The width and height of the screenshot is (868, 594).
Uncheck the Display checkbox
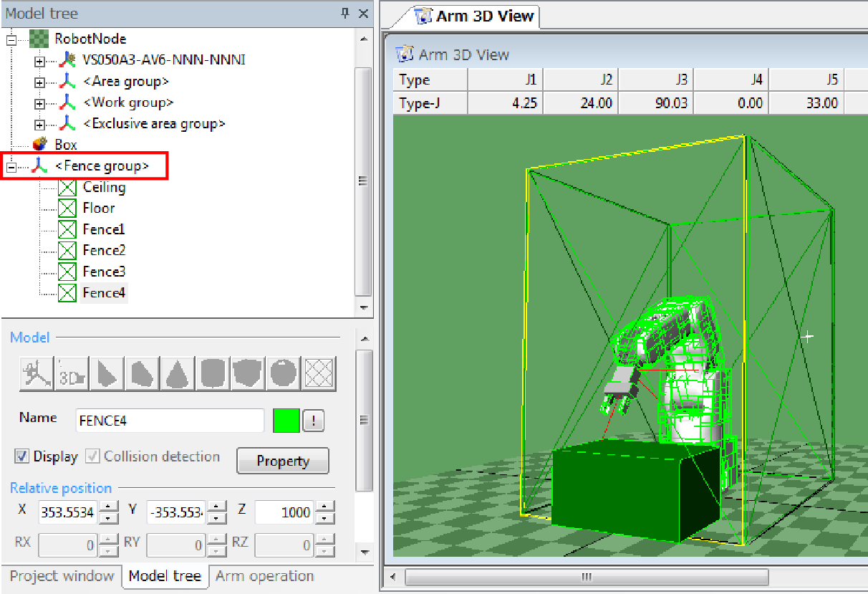pos(21,456)
